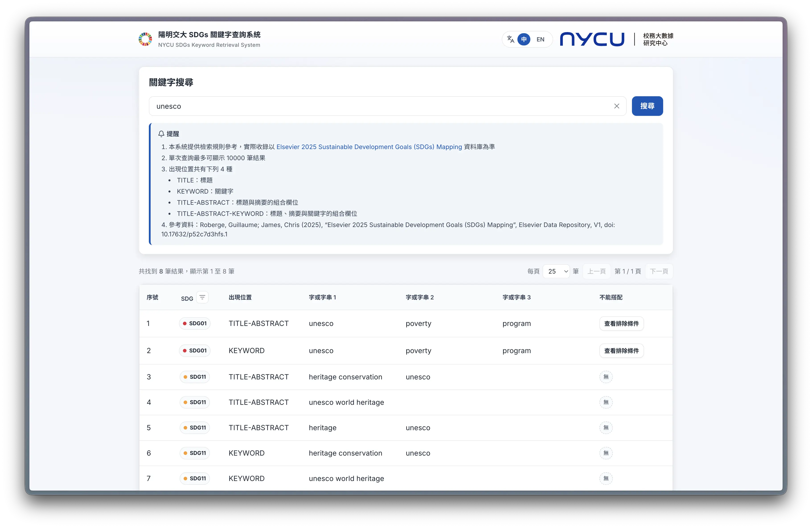The image size is (812, 528).
Task: Click 'poverty' in row 1
Action: coord(418,324)
